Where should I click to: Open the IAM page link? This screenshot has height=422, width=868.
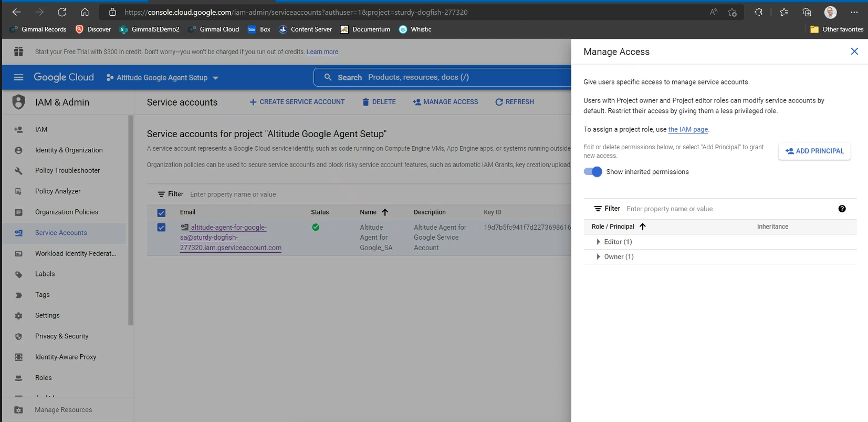(x=688, y=129)
